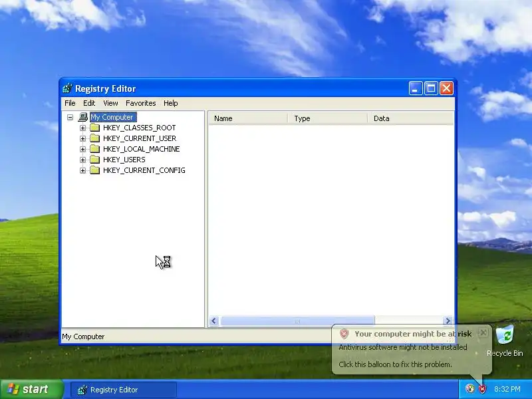The image size is (532, 399).
Task: Click the first tray icon beside the shield
Action: pos(470,389)
